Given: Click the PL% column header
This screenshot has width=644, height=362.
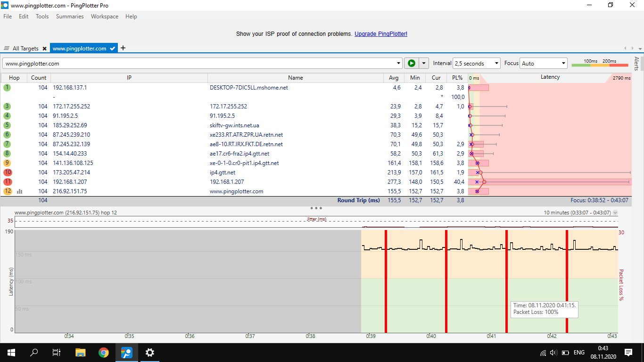Looking at the screenshot, I should coord(457,78).
